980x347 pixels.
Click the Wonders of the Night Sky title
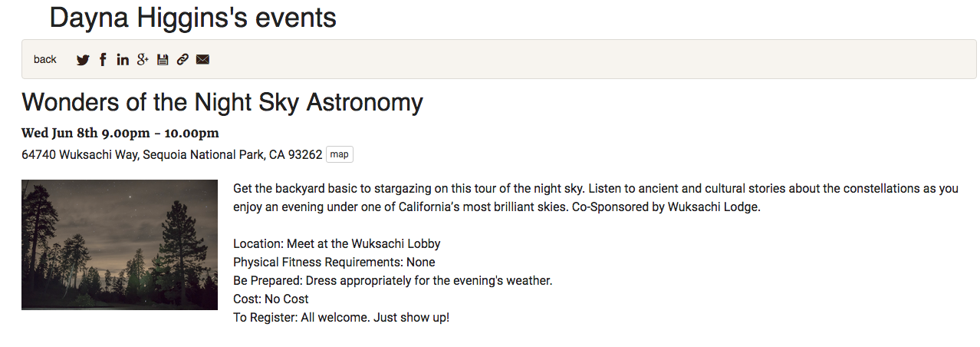tap(222, 102)
